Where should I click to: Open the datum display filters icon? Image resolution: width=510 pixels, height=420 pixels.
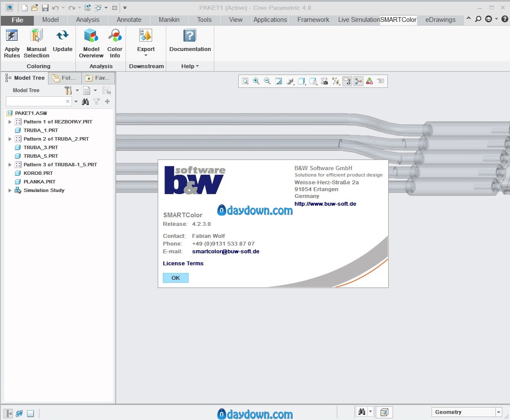coord(336,81)
